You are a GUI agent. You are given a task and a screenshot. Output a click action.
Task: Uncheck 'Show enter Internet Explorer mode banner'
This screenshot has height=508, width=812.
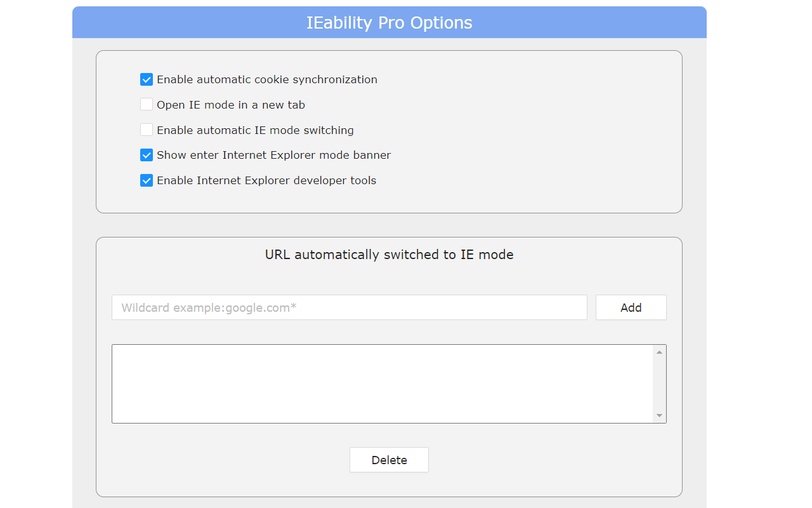coord(147,155)
